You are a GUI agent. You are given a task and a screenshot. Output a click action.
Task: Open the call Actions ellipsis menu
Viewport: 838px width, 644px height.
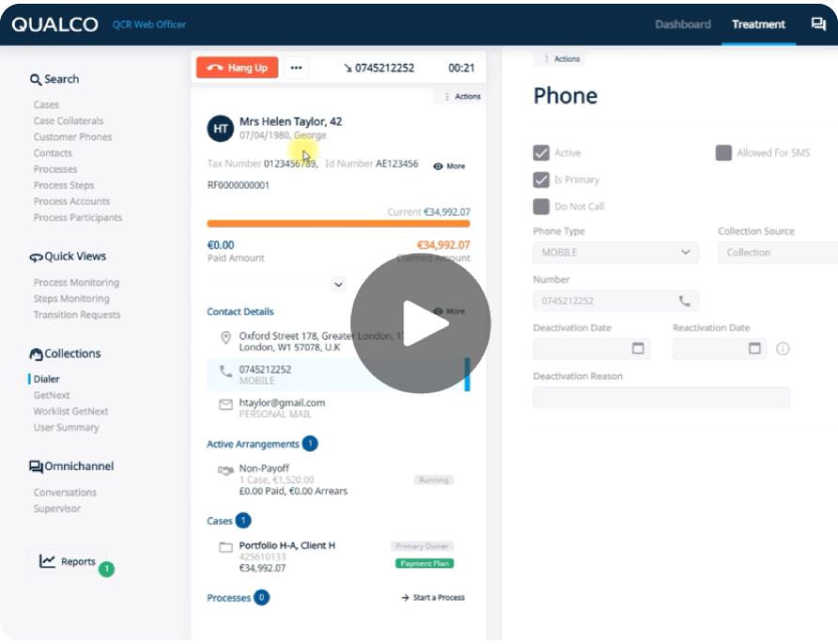coord(297,67)
